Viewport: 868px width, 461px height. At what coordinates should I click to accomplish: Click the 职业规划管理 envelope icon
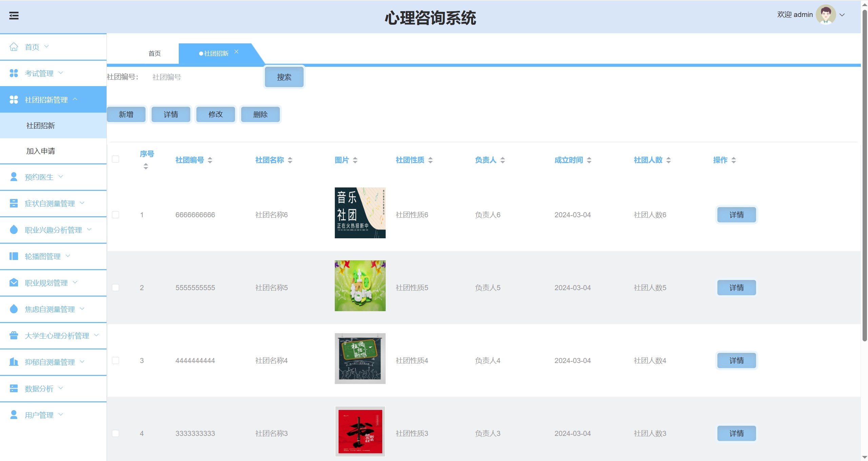click(14, 283)
